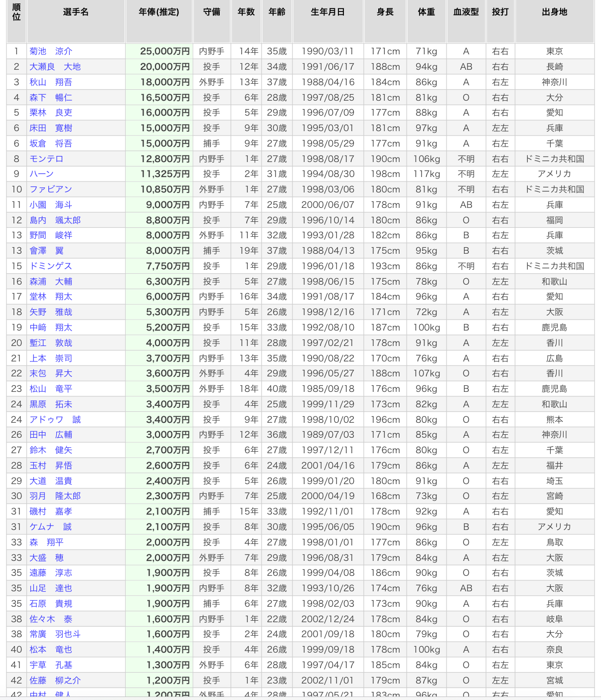Open the ケムナ 誠 player page
Viewport: 601px width, 700px height.
[x=51, y=527]
